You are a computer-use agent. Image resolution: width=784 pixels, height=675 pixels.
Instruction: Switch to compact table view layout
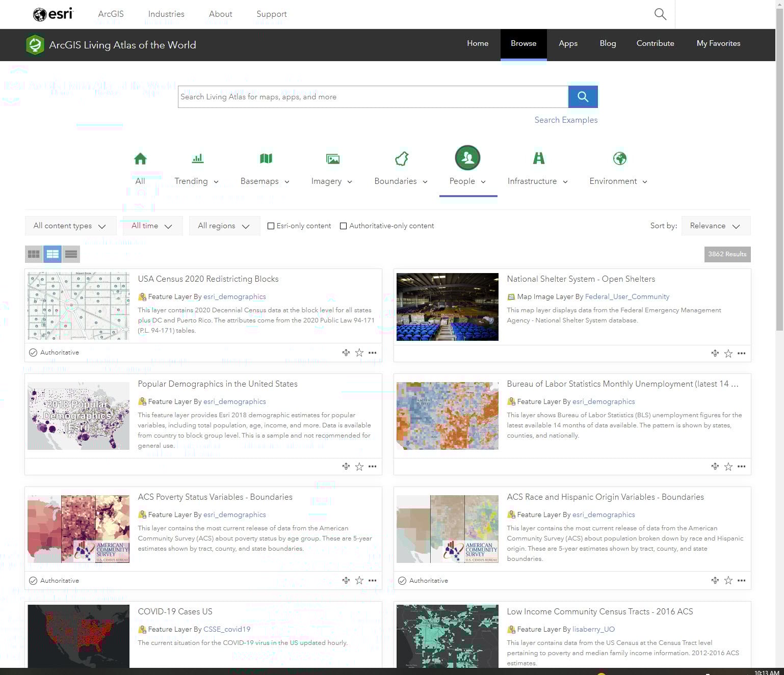point(71,254)
